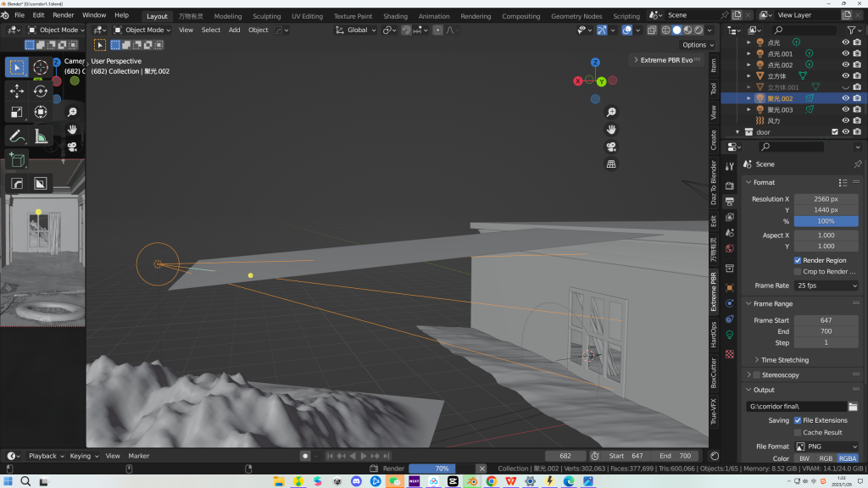Uncheck the door collection checkbox
Image resolution: width=868 pixels, height=488 pixels.
click(x=835, y=132)
